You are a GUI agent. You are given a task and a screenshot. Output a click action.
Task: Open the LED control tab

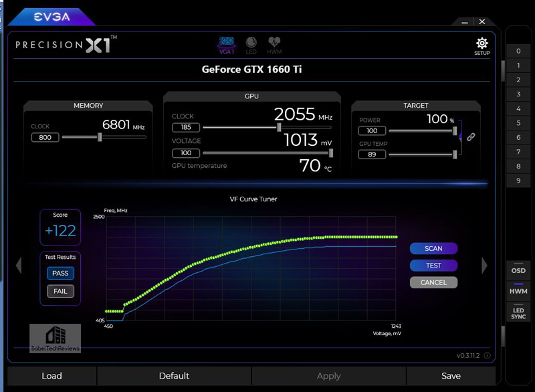(x=251, y=45)
